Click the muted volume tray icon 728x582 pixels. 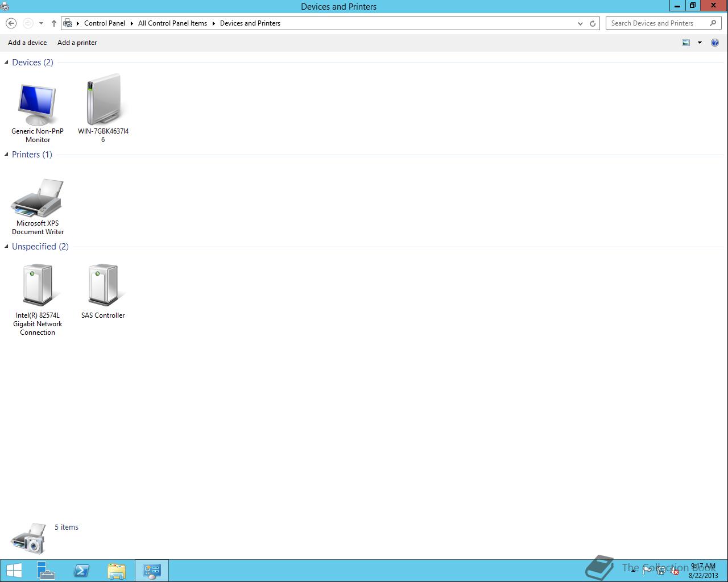pos(675,571)
